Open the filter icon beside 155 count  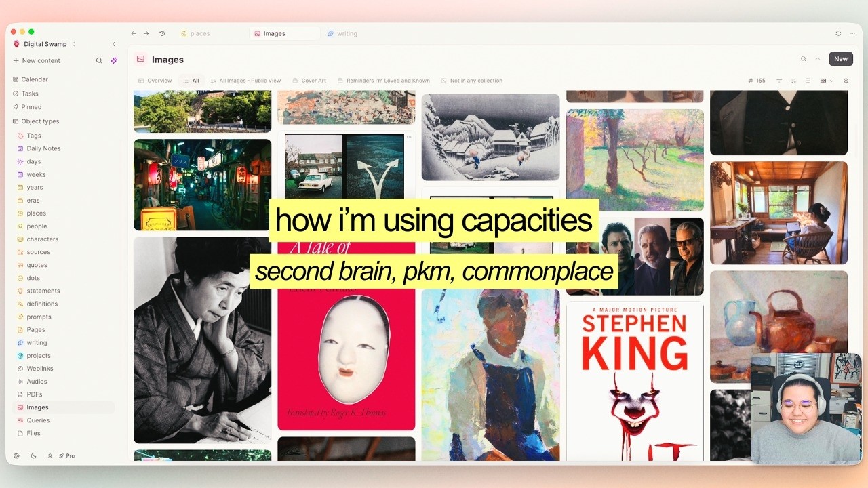coord(779,81)
